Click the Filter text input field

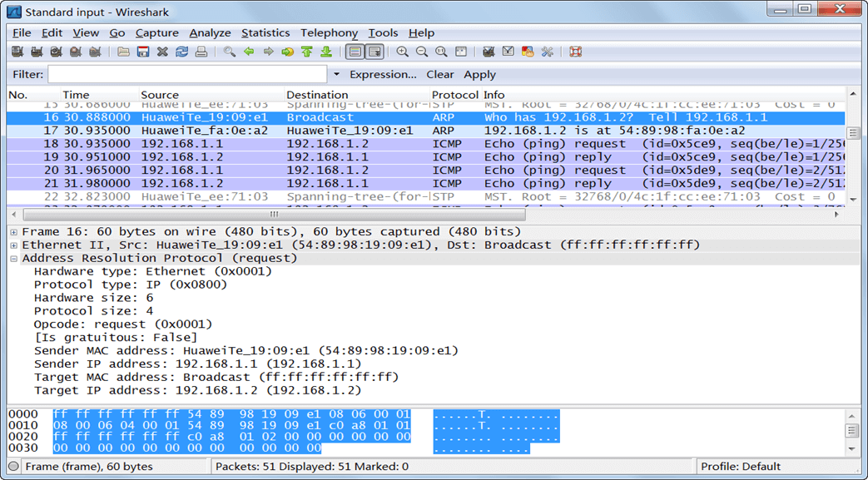pyautogui.click(x=187, y=74)
